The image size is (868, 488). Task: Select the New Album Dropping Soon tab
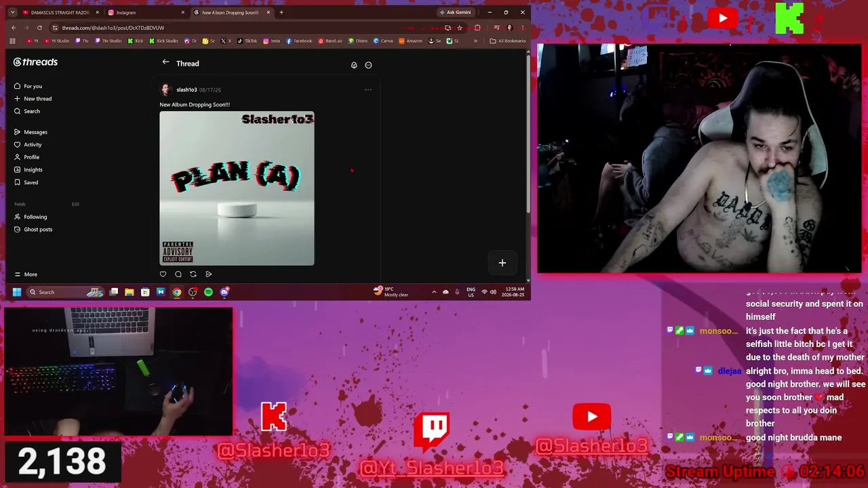232,12
